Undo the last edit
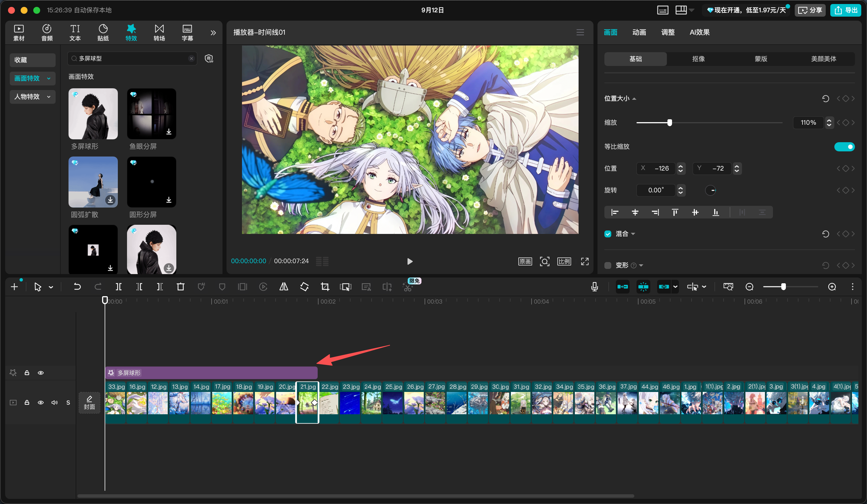Image resolution: width=867 pixels, height=504 pixels. (77, 287)
